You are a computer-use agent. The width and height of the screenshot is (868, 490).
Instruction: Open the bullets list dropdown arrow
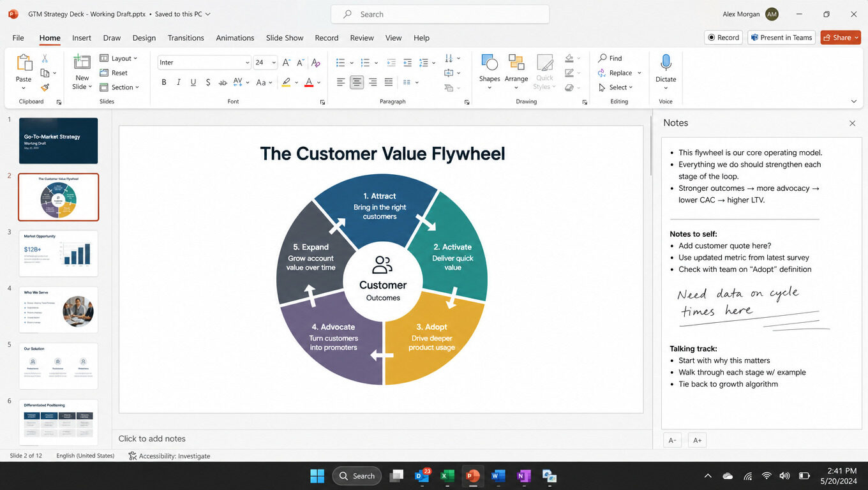point(351,63)
